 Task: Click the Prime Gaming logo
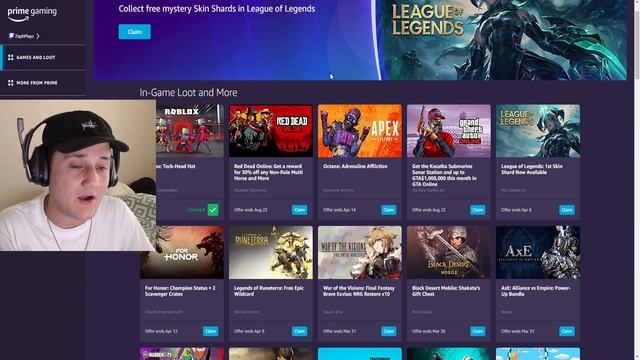click(32, 13)
